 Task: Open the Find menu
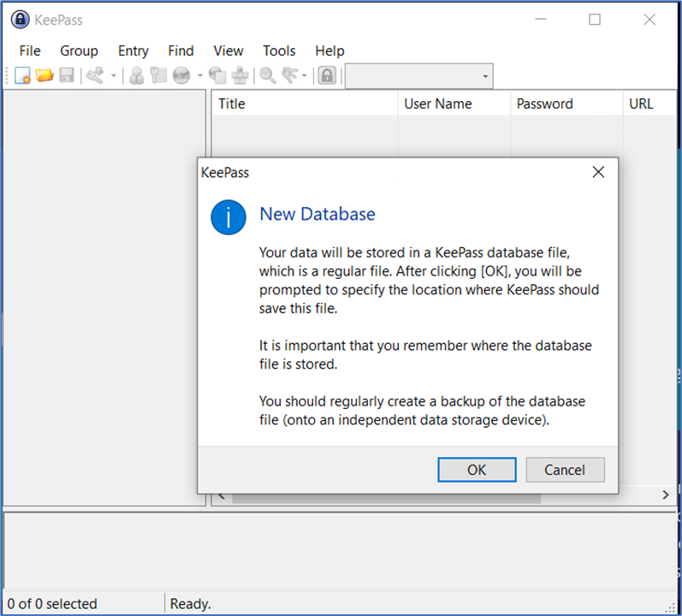[181, 50]
